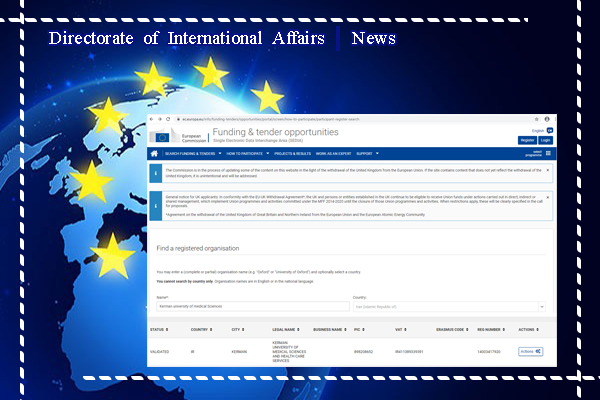Viewport: 600px width, 400px height.
Task: Click the VALIDATED status cell
Action: pyautogui.click(x=159, y=352)
